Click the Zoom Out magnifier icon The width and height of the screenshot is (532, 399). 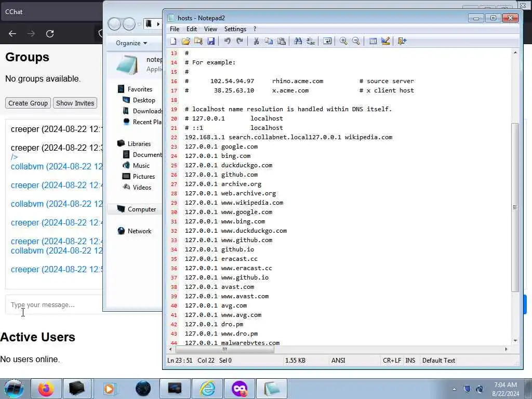tap(356, 42)
